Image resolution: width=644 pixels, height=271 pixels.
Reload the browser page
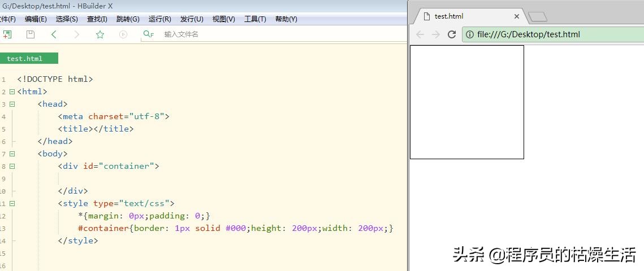[x=452, y=34]
